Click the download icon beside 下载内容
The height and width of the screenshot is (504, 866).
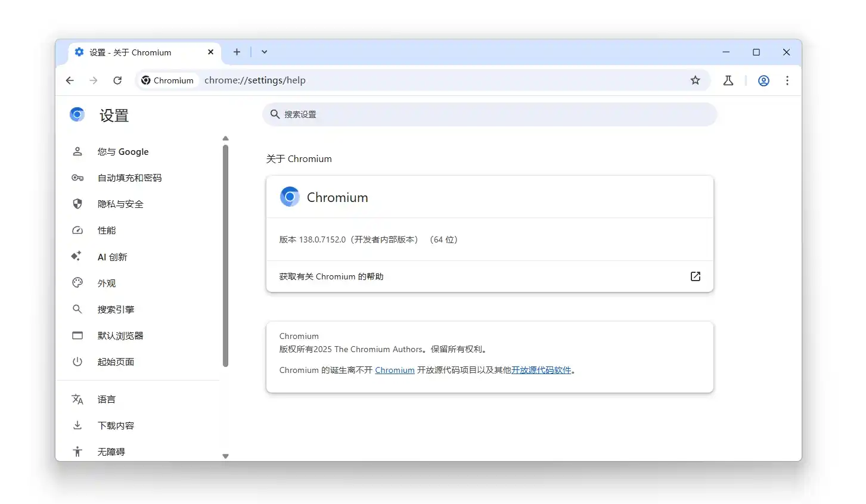click(77, 425)
